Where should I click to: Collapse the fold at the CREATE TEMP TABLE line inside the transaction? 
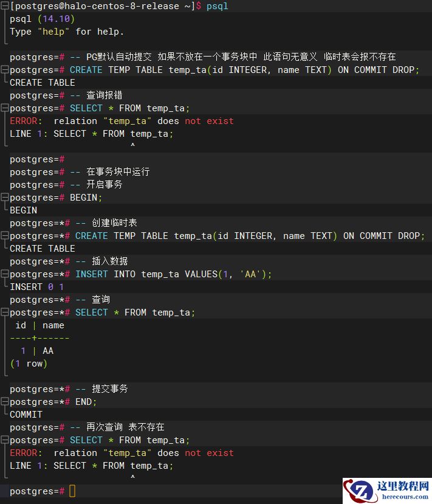click(4, 236)
